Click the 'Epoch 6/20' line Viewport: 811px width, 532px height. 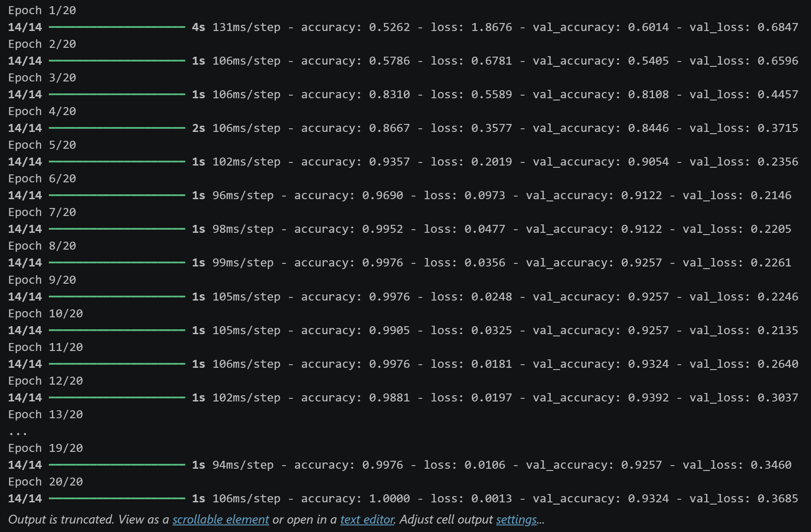pyautogui.click(x=42, y=178)
